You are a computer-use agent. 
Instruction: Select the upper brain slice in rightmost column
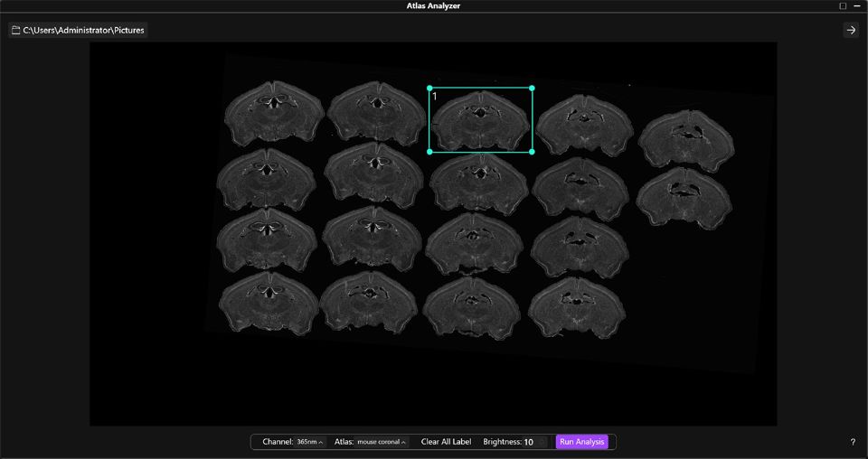point(686,140)
